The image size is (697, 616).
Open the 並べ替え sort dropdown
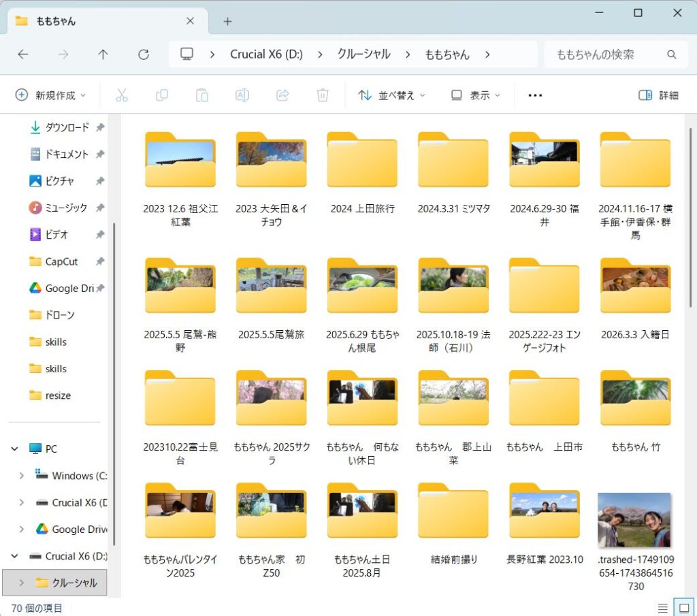click(x=392, y=95)
